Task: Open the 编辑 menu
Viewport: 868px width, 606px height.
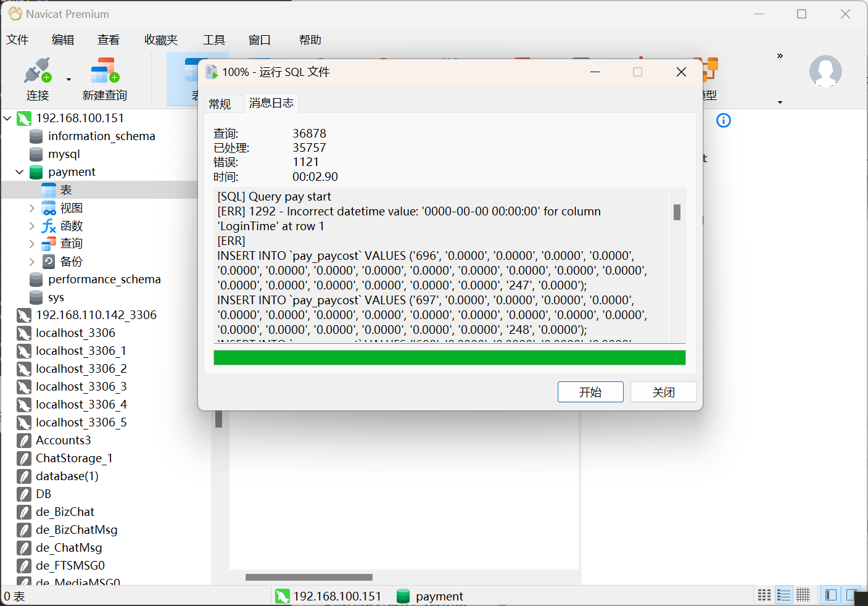Action: click(x=63, y=40)
